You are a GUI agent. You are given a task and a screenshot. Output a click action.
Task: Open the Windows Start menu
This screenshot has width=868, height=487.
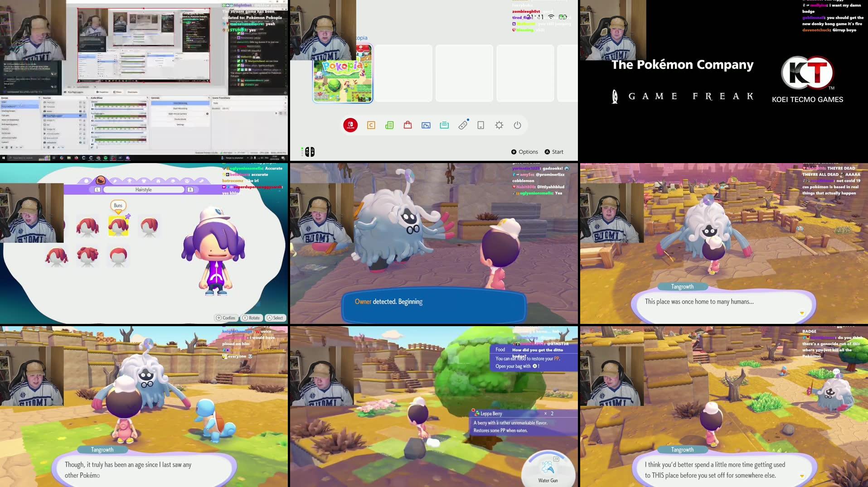pos(5,158)
